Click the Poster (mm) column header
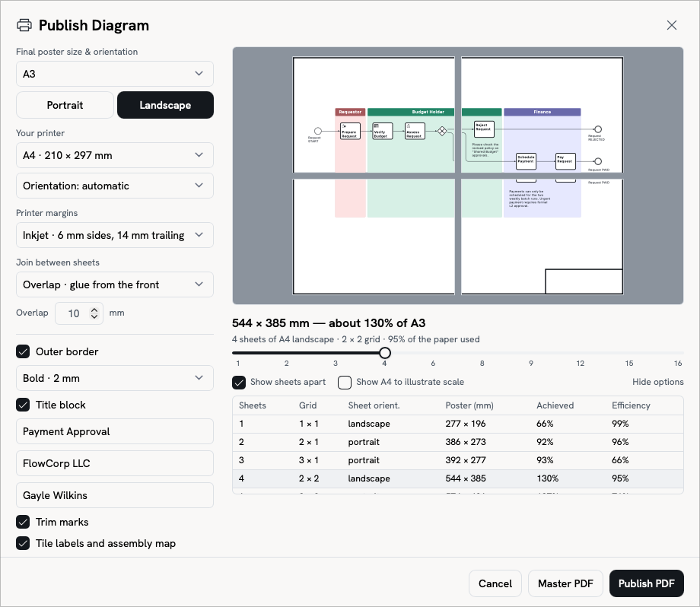The width and height of the screenshot is (700, 607). (x=469, y=405)
